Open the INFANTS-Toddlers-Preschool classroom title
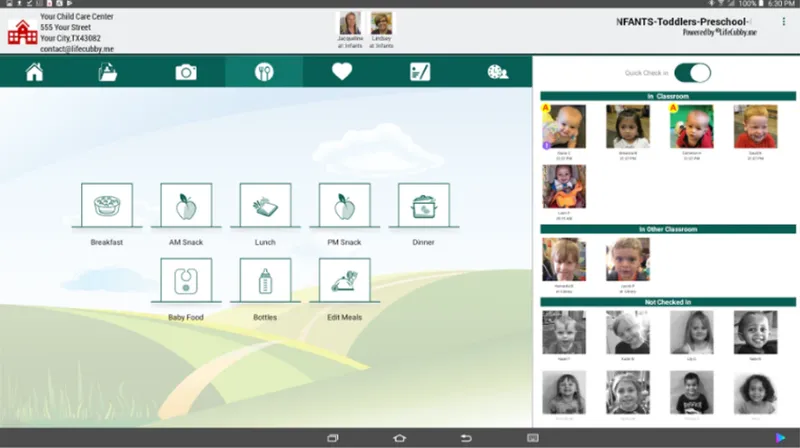Viewport: 800px width, 448px height. tap(683, 21)
